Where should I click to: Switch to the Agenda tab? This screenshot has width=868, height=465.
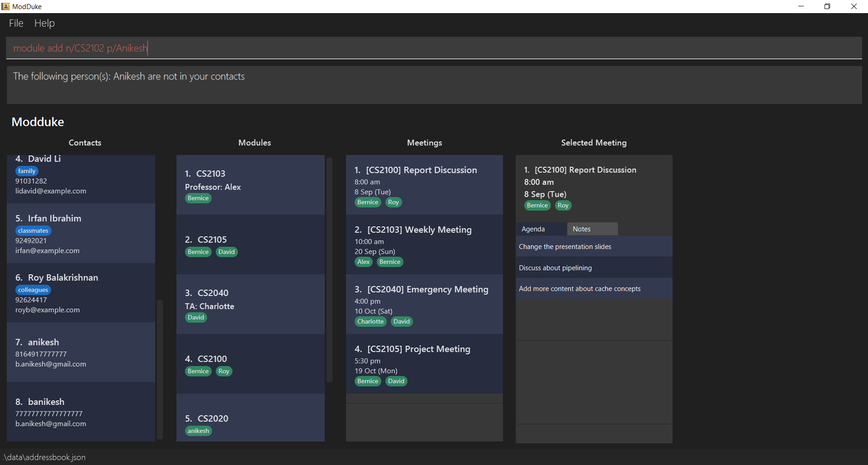541,229
